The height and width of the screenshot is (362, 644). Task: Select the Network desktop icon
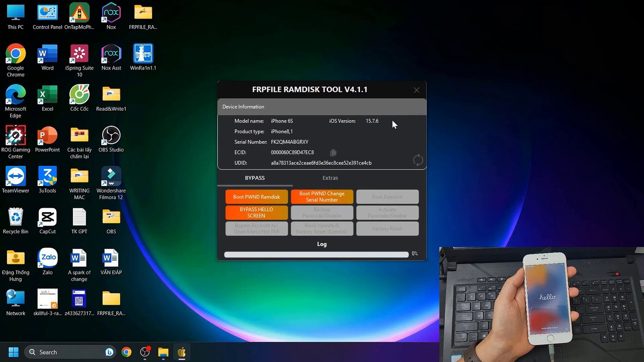(16, 303)
